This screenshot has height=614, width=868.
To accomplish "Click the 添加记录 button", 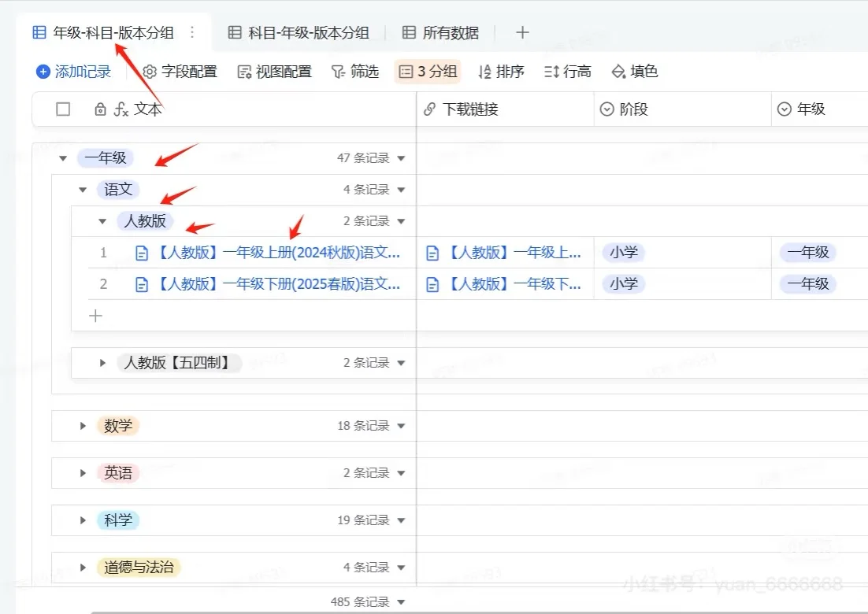I will tap(73, 72).
